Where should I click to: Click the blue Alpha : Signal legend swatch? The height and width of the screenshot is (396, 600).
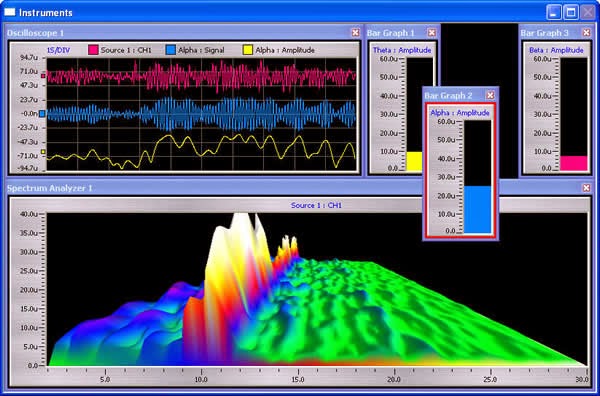[171, 50]
